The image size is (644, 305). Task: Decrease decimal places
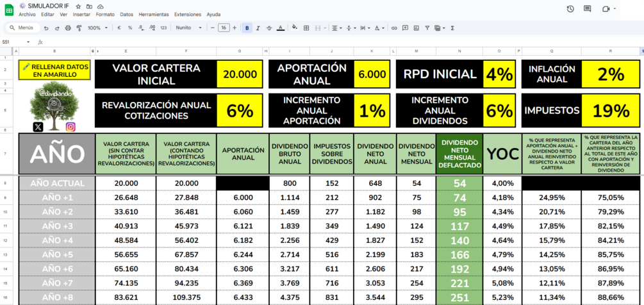point(141,28)
